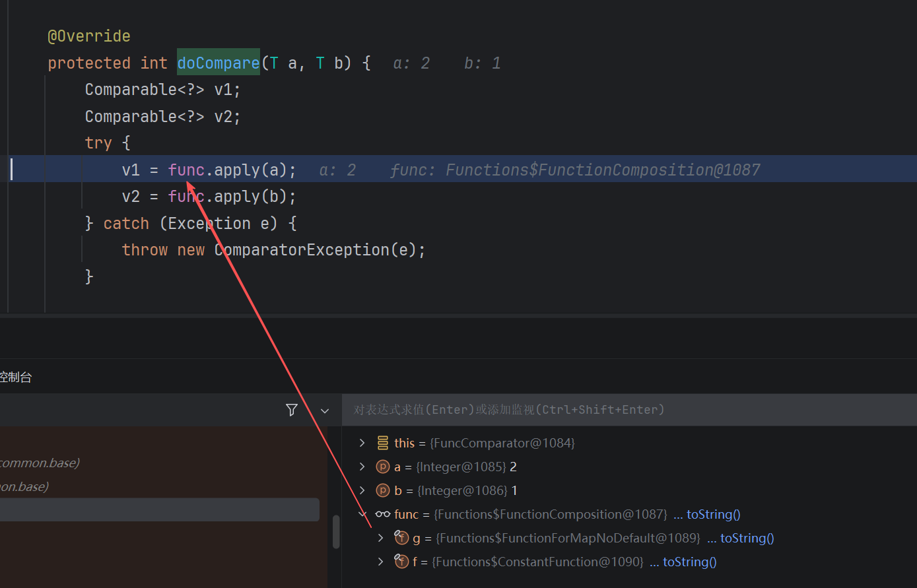
Task: Click 'Comparable<?> v1;' declaration line
Action: pyautogui.click(x=163, y=90)
